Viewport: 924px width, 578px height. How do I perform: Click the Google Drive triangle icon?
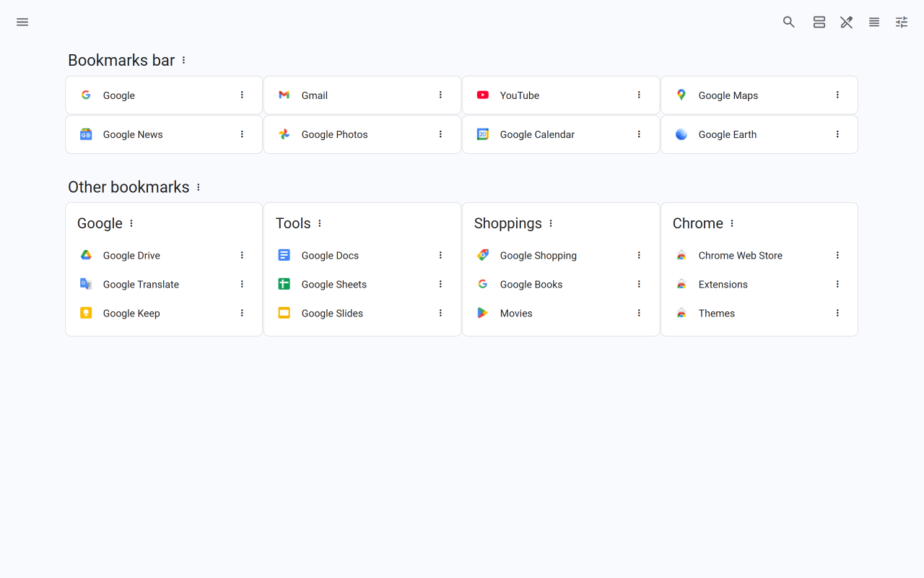point(86,255)
